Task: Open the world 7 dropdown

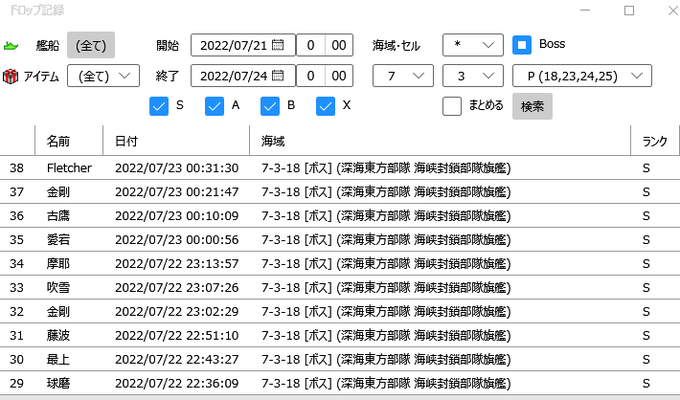Action: (x=403, y=76)
